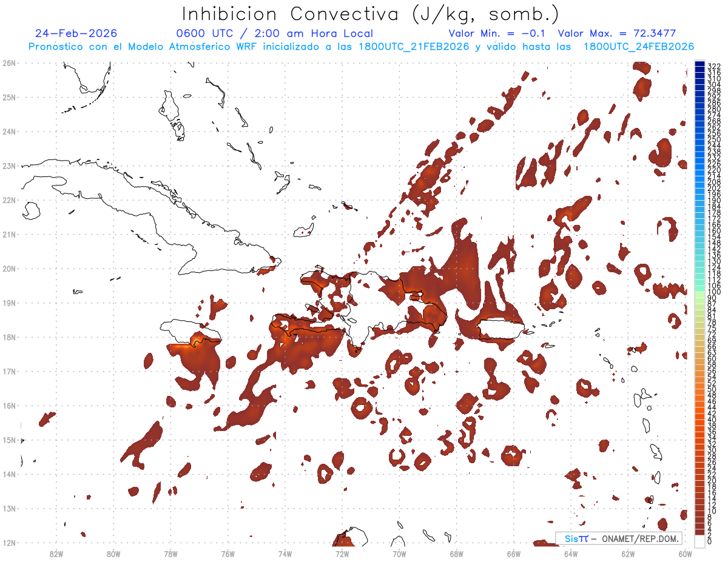Click the 20N latitude label
The height and width of the screenshot is (562, 728).
[x=9, y=269]
